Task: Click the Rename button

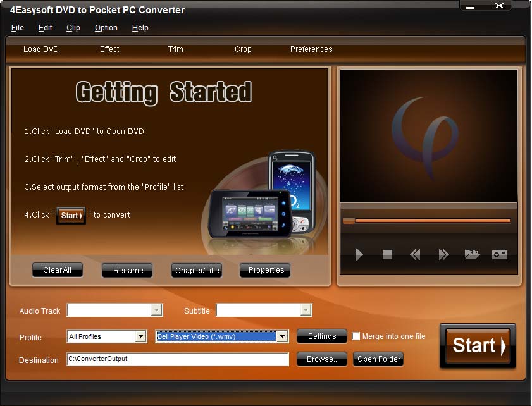Action: click(128, 270)
